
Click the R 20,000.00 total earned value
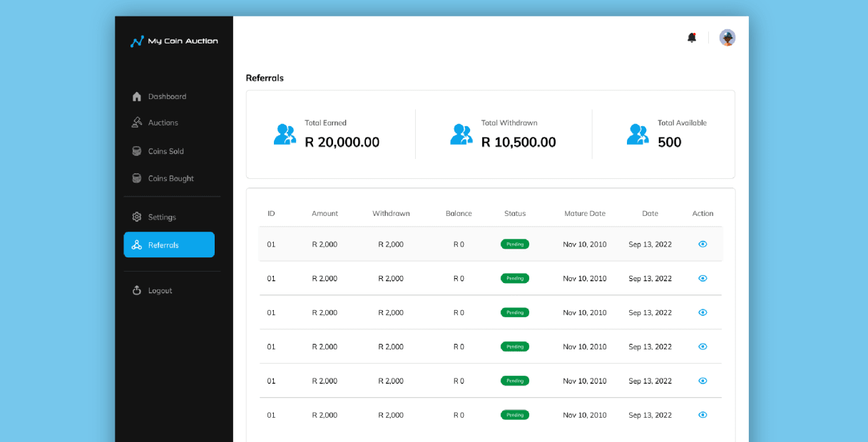point(342,143)
